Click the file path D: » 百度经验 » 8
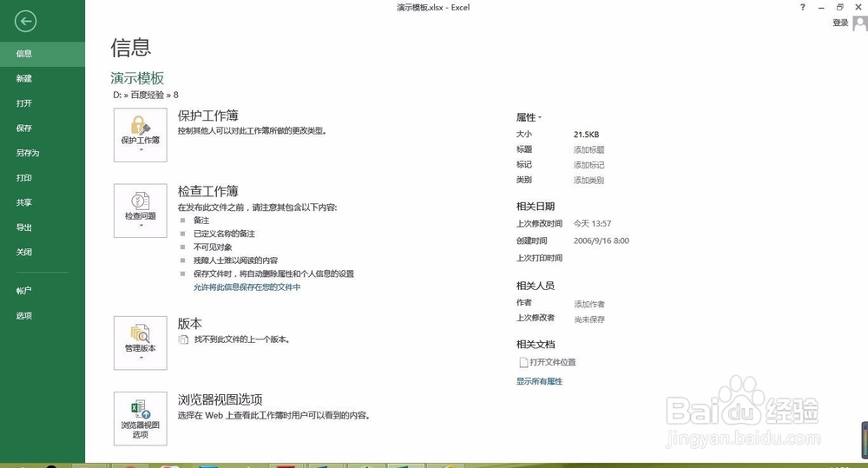The width and height of the screenshot is (868, 468). pos(146,95)
